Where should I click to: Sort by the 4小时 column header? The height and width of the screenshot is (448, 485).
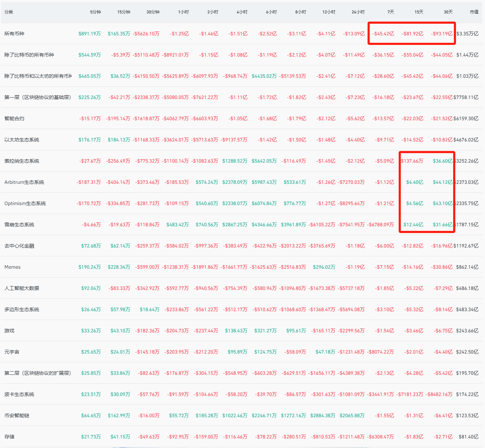pyautogui.click(x=242, y=12)
